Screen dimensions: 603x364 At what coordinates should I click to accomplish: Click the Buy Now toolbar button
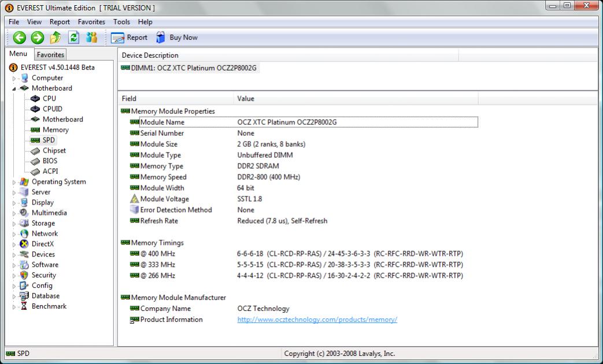(177, 38)
